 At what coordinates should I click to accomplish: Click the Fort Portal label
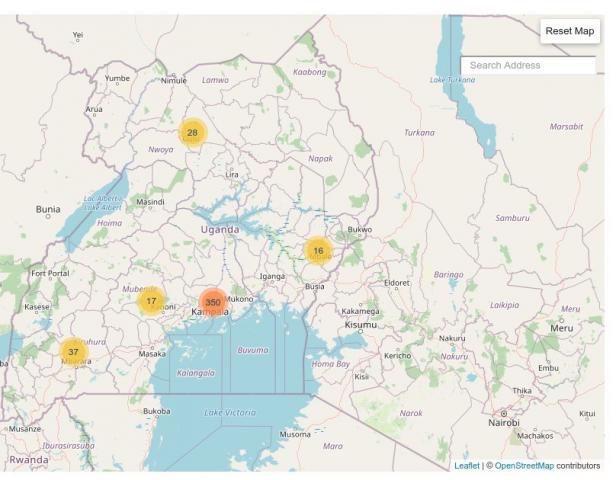[x=50, y=273]
